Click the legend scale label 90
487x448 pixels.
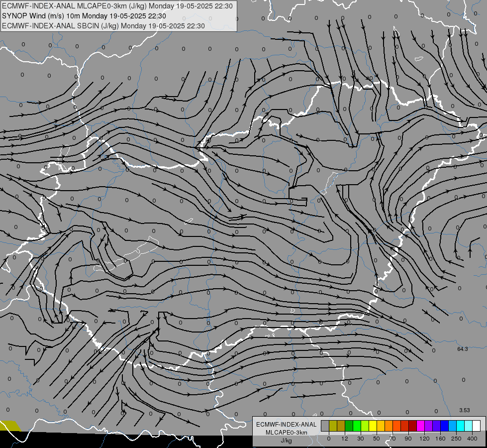[408, 439]
